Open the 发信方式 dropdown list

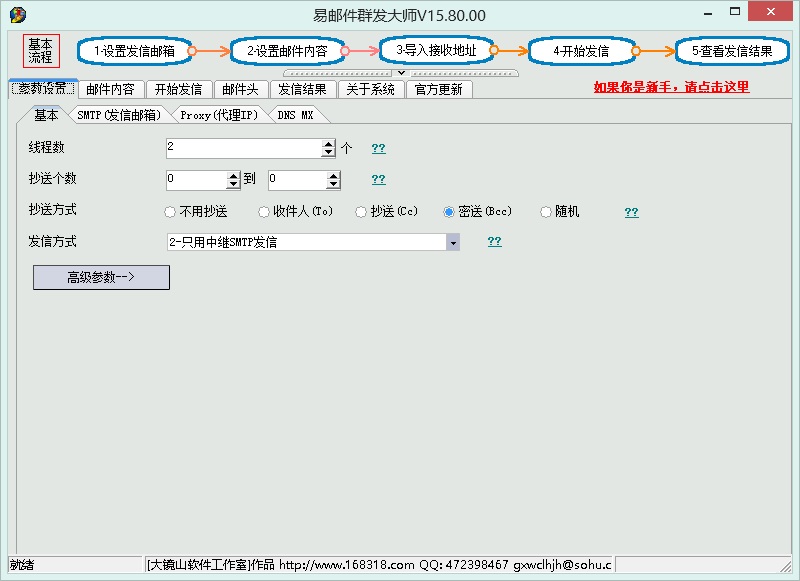point(453,242)
